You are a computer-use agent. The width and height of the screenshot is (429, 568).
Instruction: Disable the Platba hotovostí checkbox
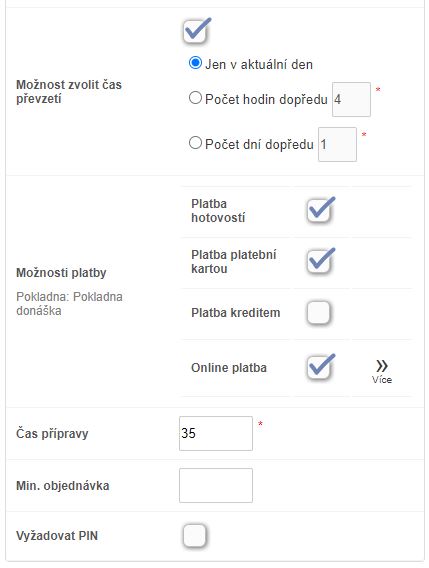pyautogui.click(x=319, y=210)
